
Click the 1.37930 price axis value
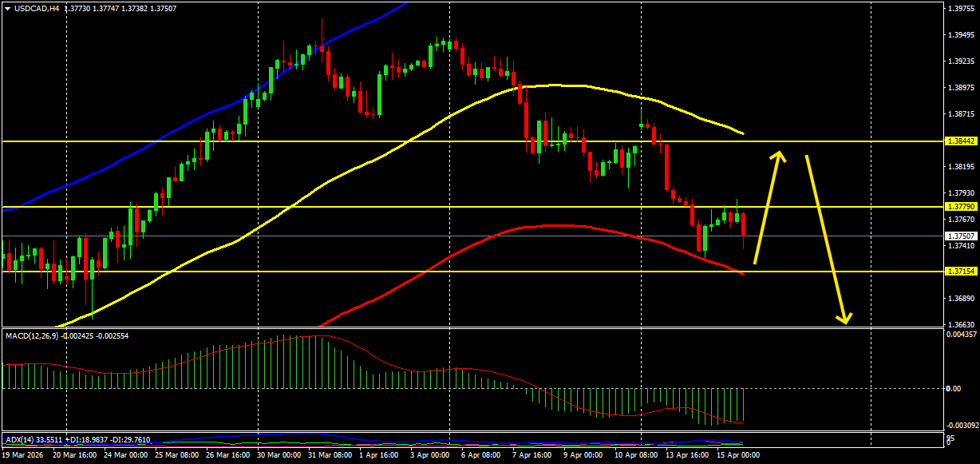coord(961,193)
